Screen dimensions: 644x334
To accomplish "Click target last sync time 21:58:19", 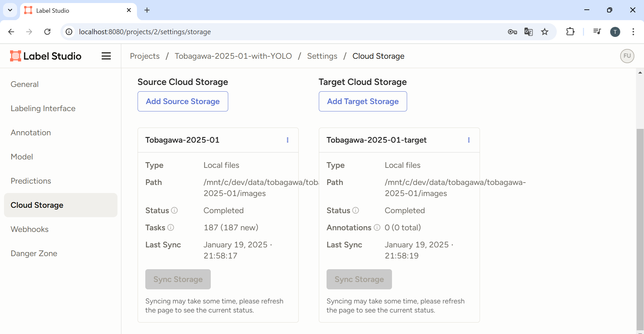I will tap(401, 256).
